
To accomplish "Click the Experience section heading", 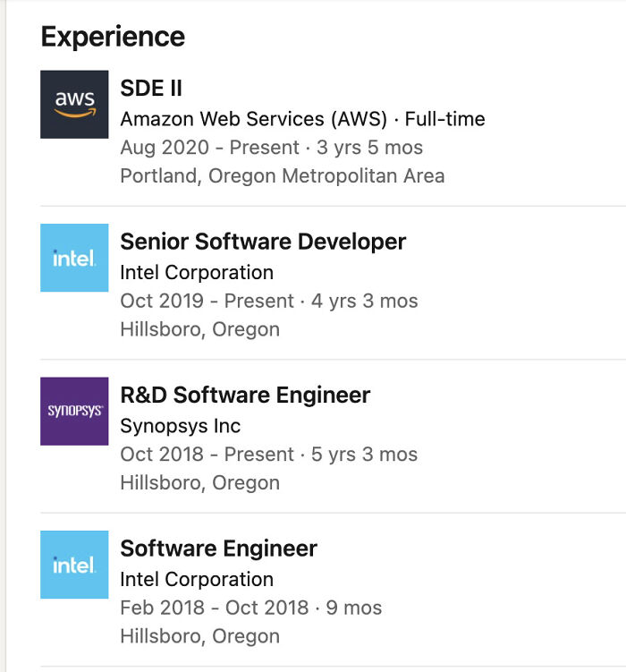I will [x=113, y=37].
